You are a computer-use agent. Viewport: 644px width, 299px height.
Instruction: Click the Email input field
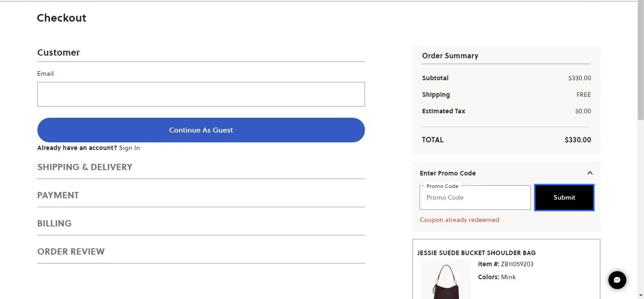[x=201, y=94]
